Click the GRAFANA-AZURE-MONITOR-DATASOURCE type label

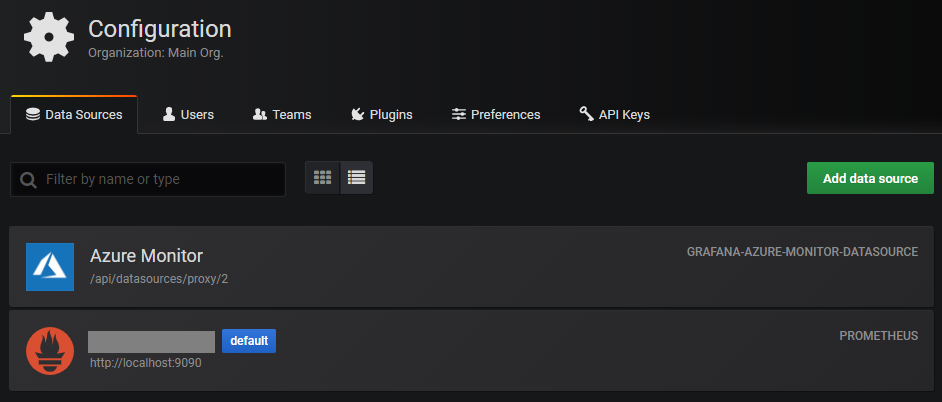(x=802, y=252)
